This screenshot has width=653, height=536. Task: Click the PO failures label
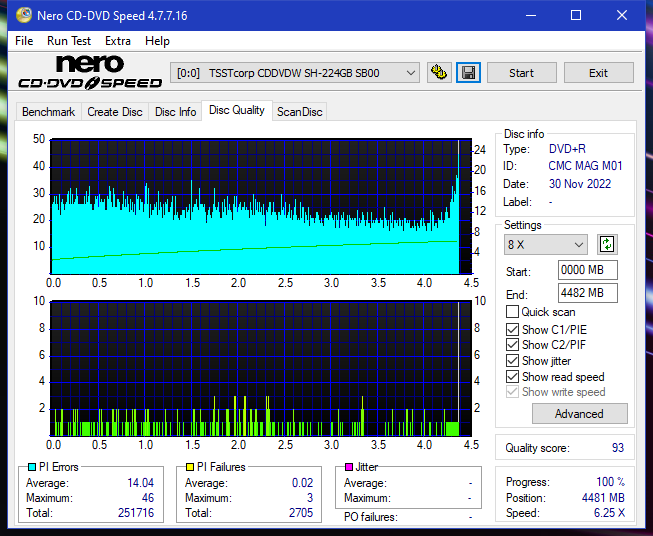point(371,517)
